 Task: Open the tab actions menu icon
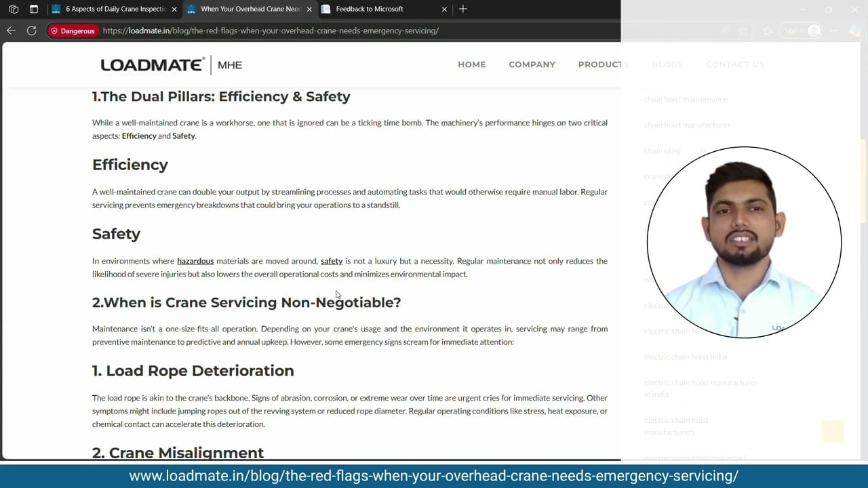[34, 9]
